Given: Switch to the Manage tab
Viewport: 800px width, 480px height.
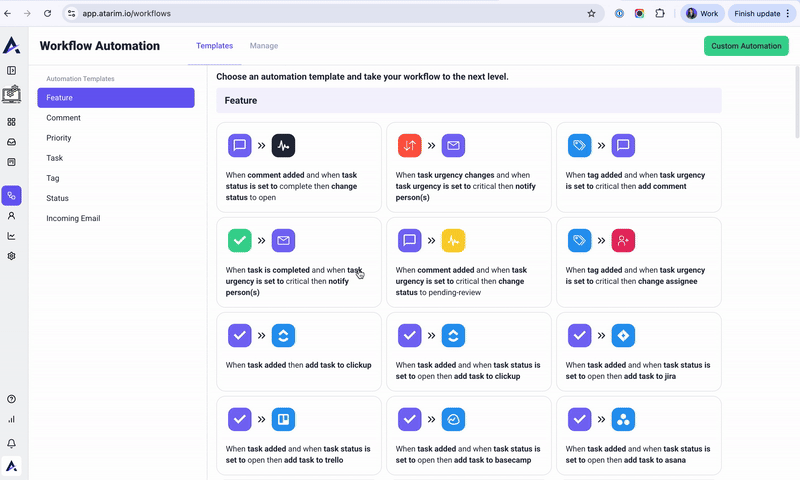Looking at the screenshot, I should pyautogui.click(x=264, y=46).
